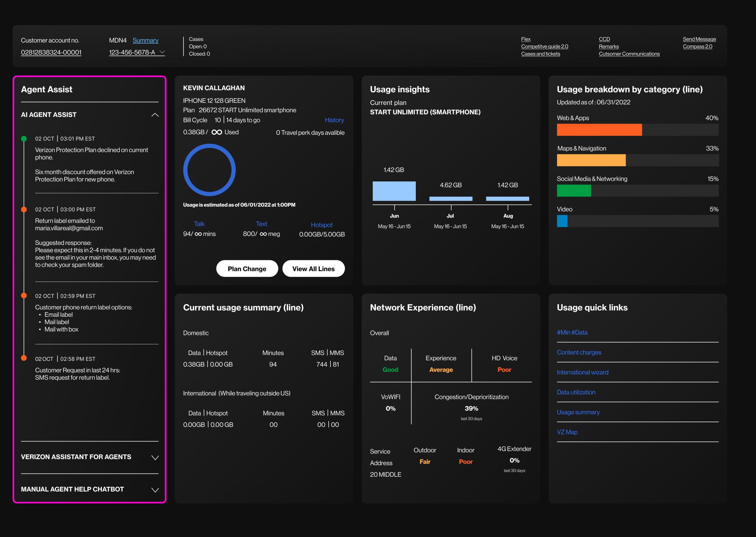Expand Manual Agent Help Chatbot section
The image size is (756, 537).
click(155, 490)
